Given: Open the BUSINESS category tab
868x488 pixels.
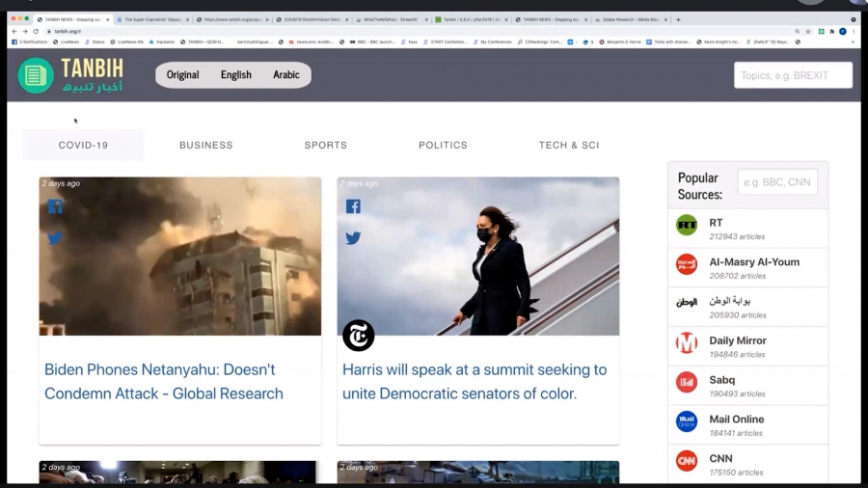Looking at the screenshot, I should coord(205,145).
